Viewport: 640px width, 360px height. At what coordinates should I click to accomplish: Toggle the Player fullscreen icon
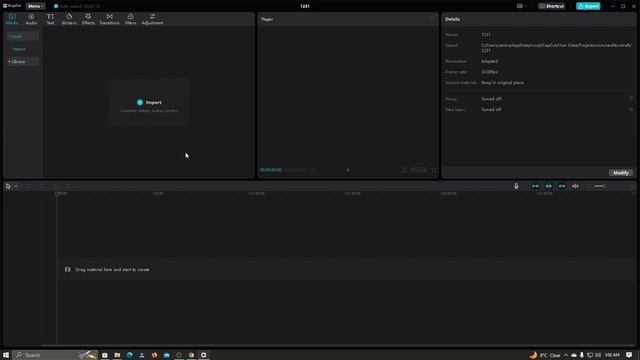point(434,170)
